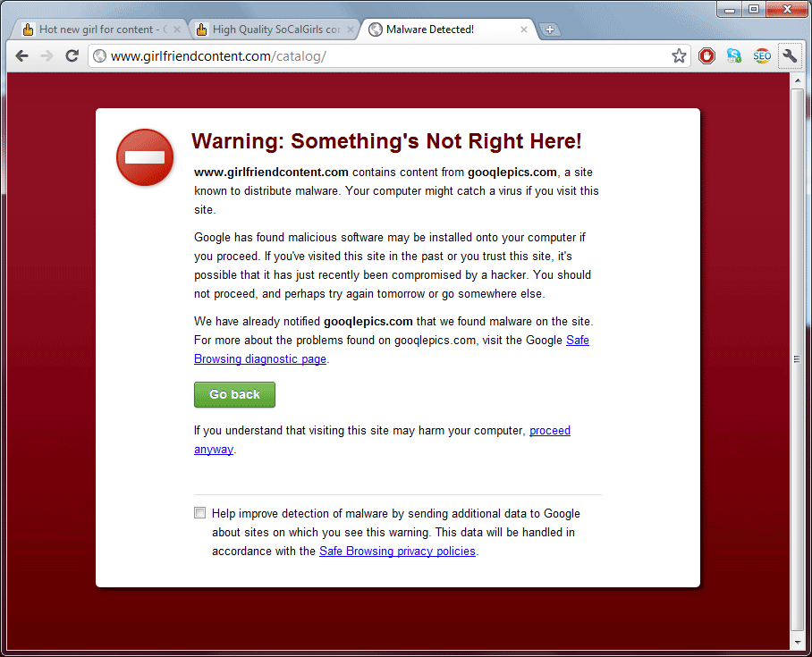The height and width of the screenshot is (657, 812).
Task: Bookmark this page with the star icon
Action: (x=679, y=56)
